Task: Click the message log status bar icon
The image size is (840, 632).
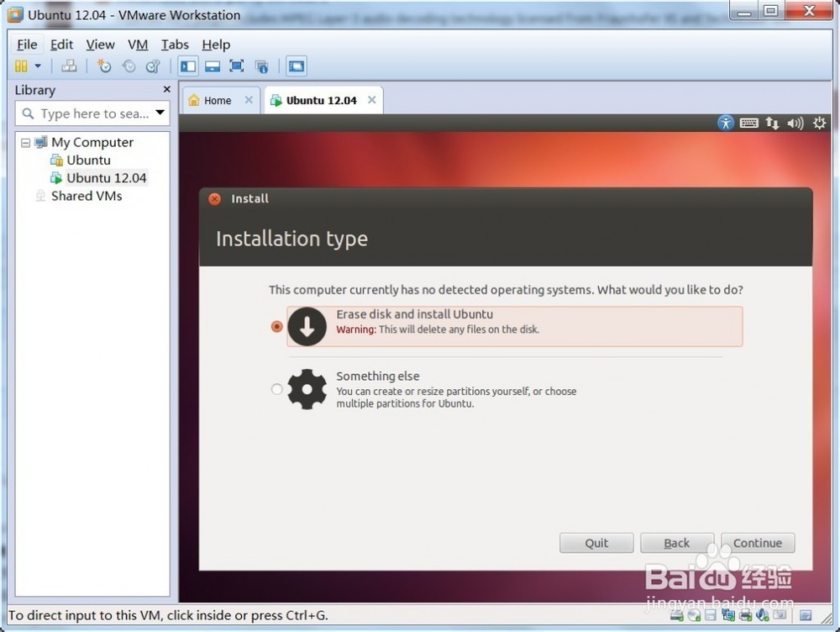Action: click(806, 615)
